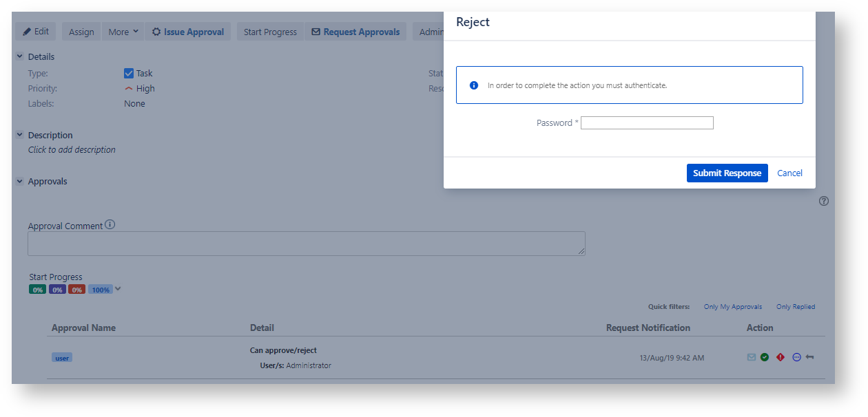Click the info icon in authentication notice
Viewport: 868px width, 417px height.
click(x=474, y=85)
